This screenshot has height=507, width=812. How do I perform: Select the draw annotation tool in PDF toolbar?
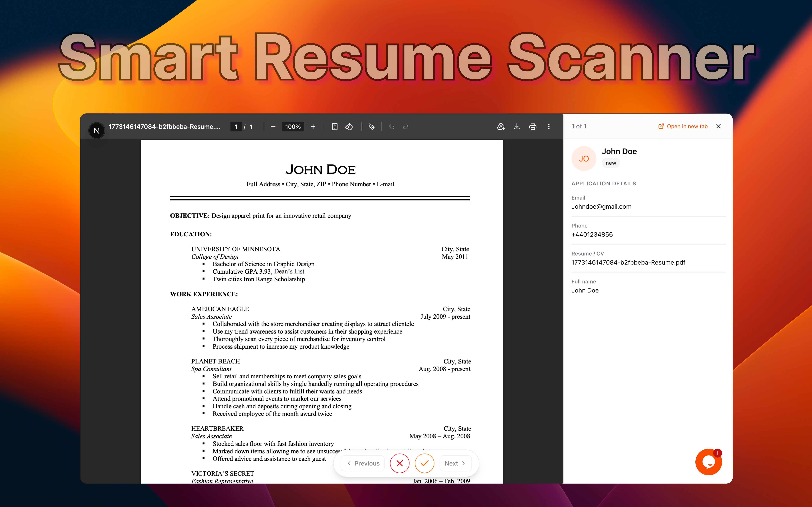[x=371, y=126]
